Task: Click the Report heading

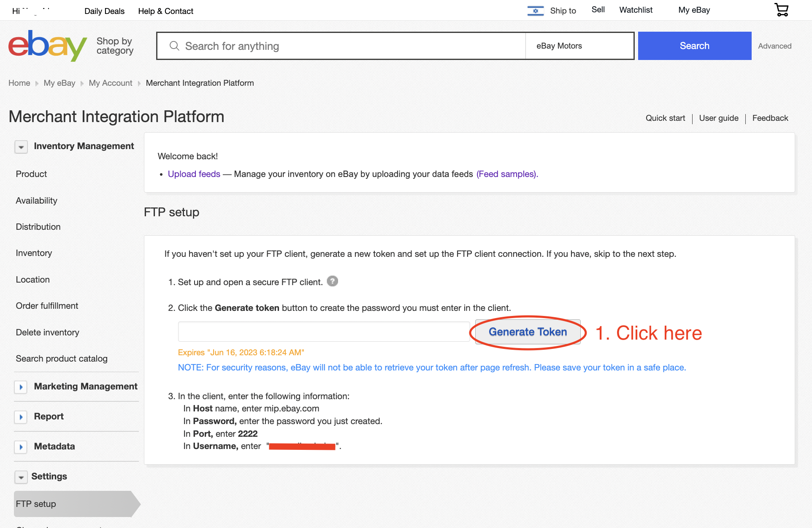Action: [49, 416]
